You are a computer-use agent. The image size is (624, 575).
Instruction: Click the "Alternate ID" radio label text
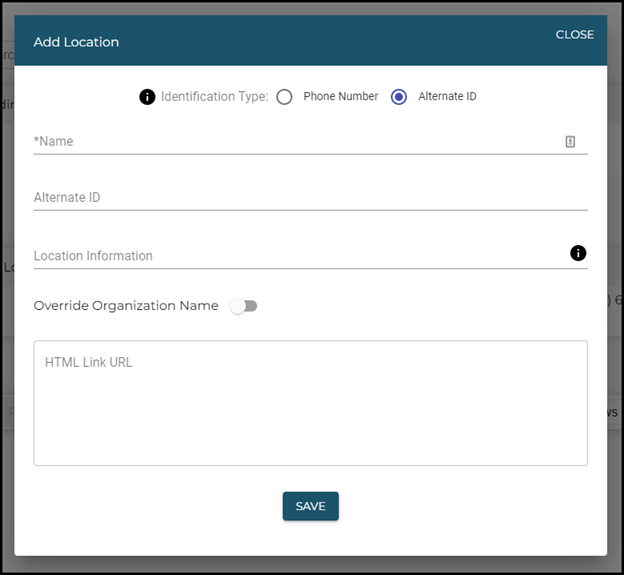(x=447, y=97)
